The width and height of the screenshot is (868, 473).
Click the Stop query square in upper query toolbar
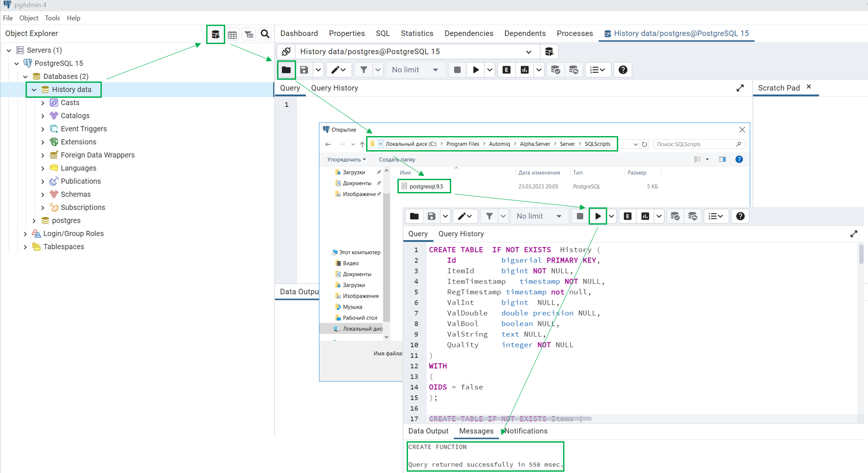(x=457, y=70)
